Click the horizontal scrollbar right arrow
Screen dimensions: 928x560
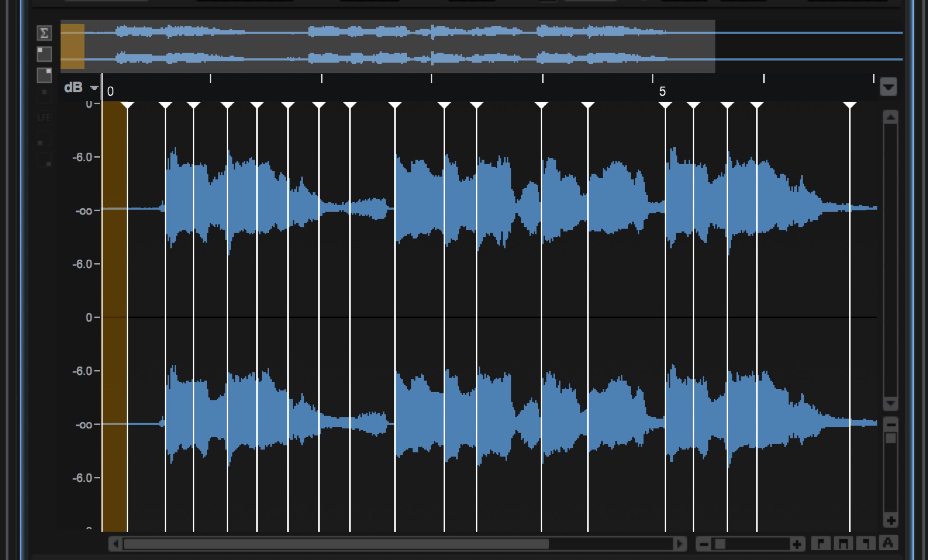tap(680, 544)
